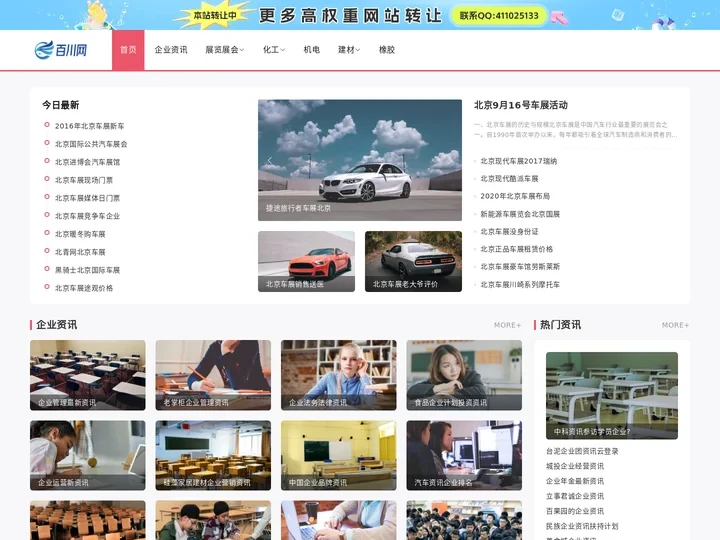
Task: Click MORE+ beside 企业资讯 heading
Action: point(507,325)
